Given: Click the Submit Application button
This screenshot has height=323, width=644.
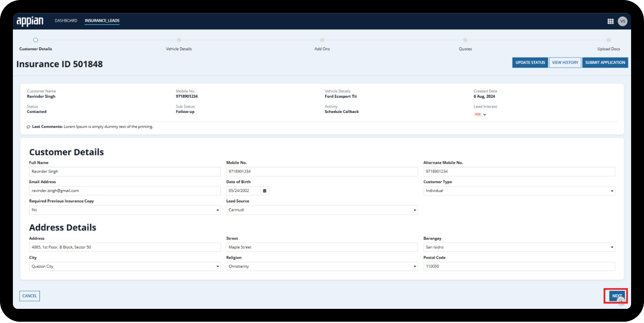Looking at the screenshot, I should tap(605, 63).
